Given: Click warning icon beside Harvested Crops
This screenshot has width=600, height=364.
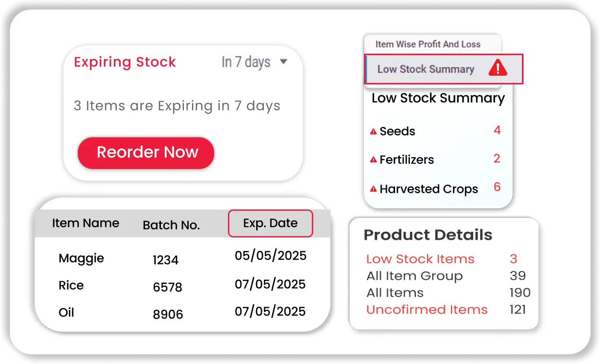Looking at the screenshot, I should point(374,190).
